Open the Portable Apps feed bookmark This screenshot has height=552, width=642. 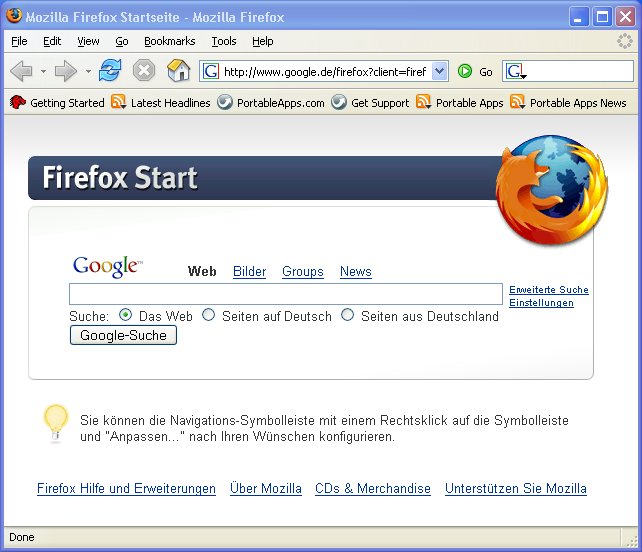pos(460,102)
